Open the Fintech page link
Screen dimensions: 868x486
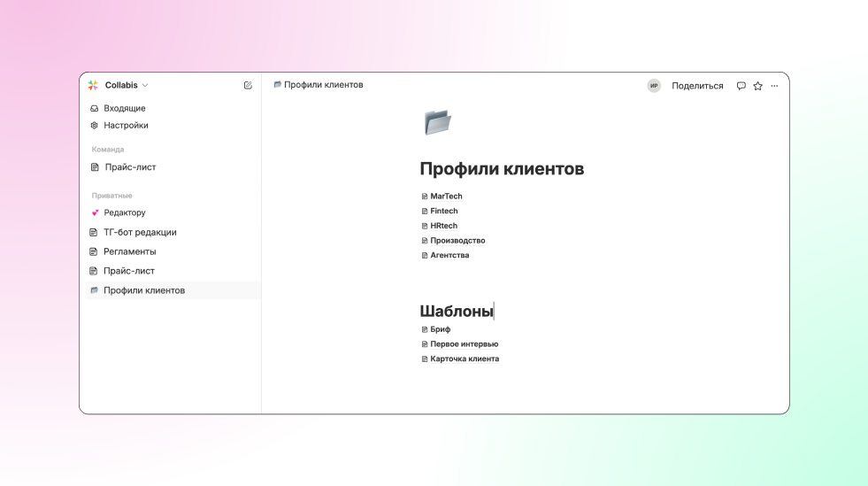click(x=443, y=212)
